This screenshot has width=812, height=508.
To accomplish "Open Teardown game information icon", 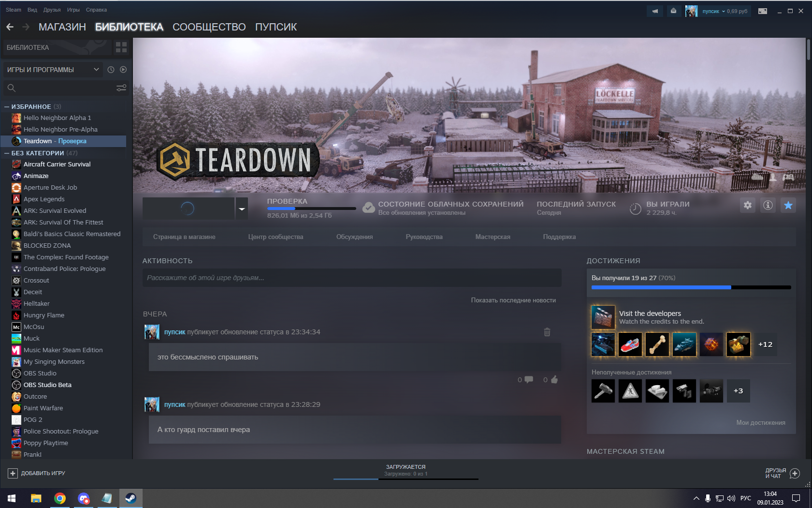I will point(768,205).
